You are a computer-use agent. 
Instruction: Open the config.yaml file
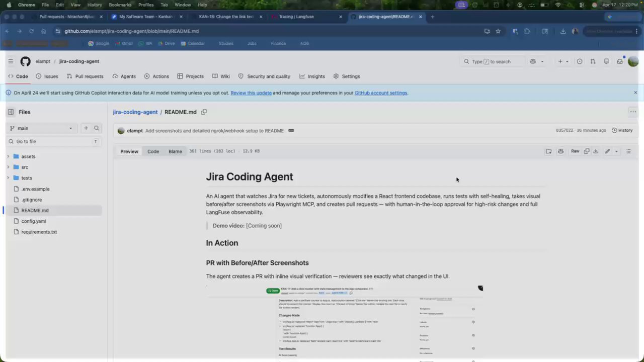click(x=34, y=221)
